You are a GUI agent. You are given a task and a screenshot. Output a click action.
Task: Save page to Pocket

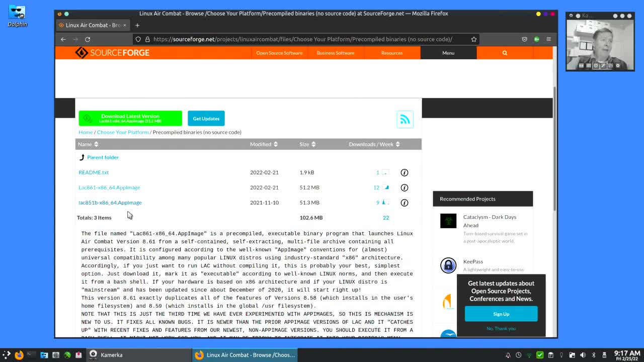click(524, 39)
